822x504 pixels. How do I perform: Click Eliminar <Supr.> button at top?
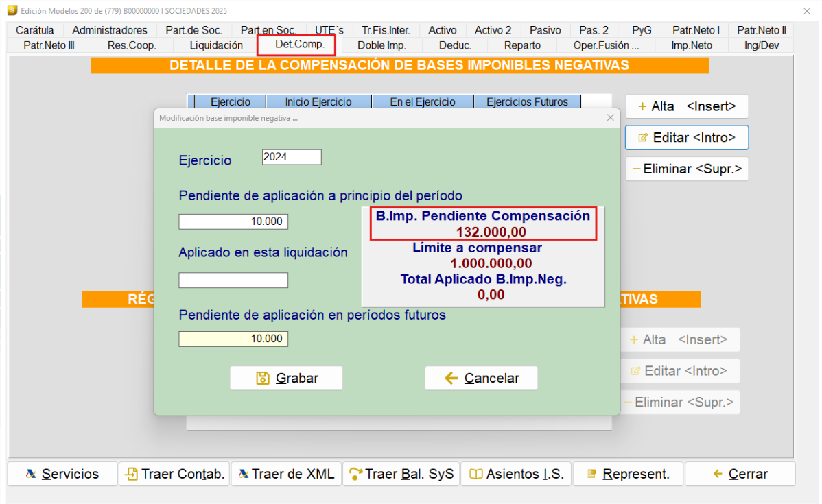[687, 169]
